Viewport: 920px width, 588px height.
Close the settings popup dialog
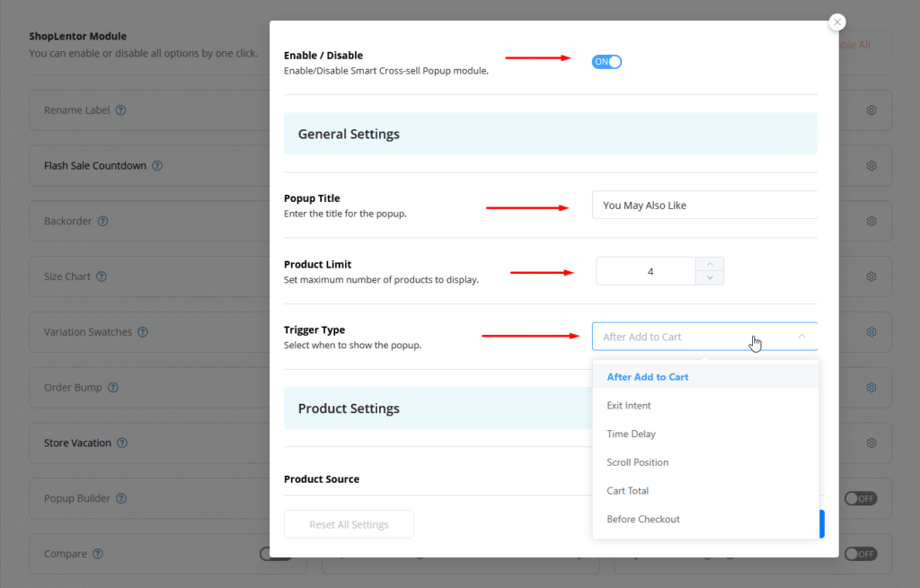coord(837,22)
